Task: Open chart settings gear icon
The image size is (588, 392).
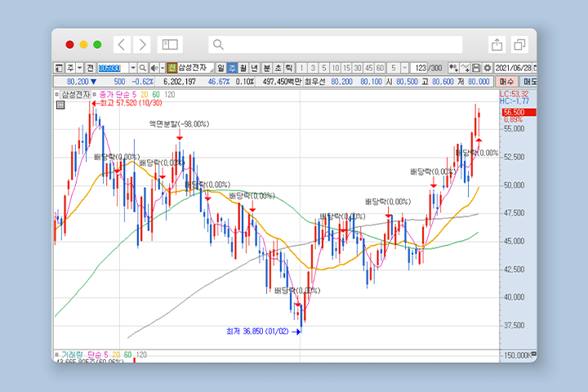Action: tap(487, 68)
